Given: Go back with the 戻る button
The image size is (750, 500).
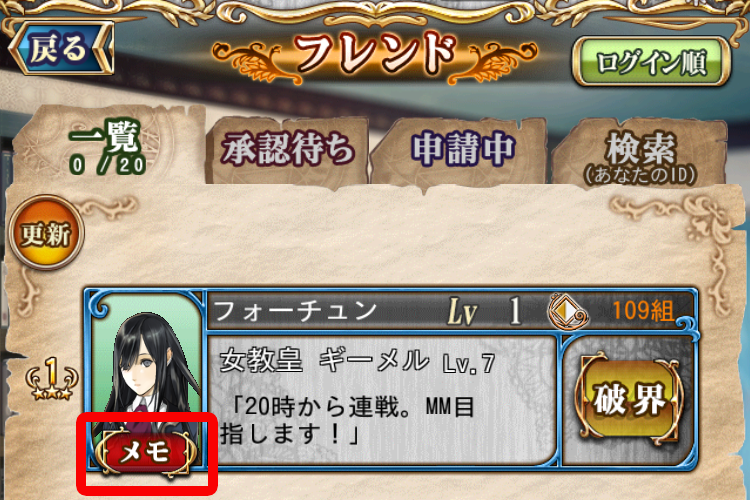Looking at the screenshot, I should pos(61,48).
